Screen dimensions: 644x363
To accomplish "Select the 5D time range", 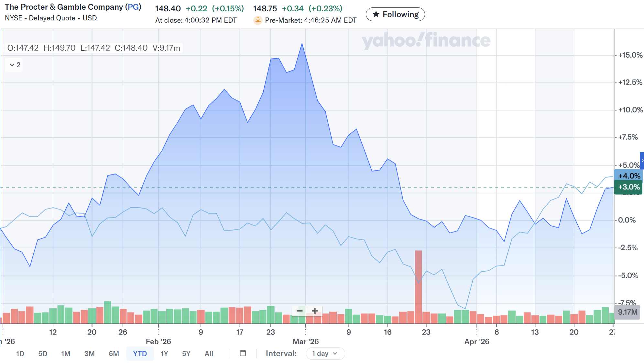I will tap(43, 354).
